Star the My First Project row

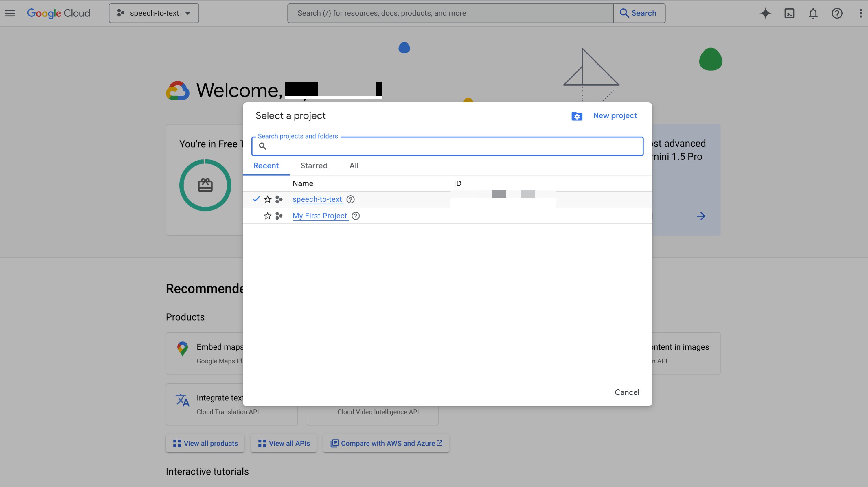click(268, 216)
